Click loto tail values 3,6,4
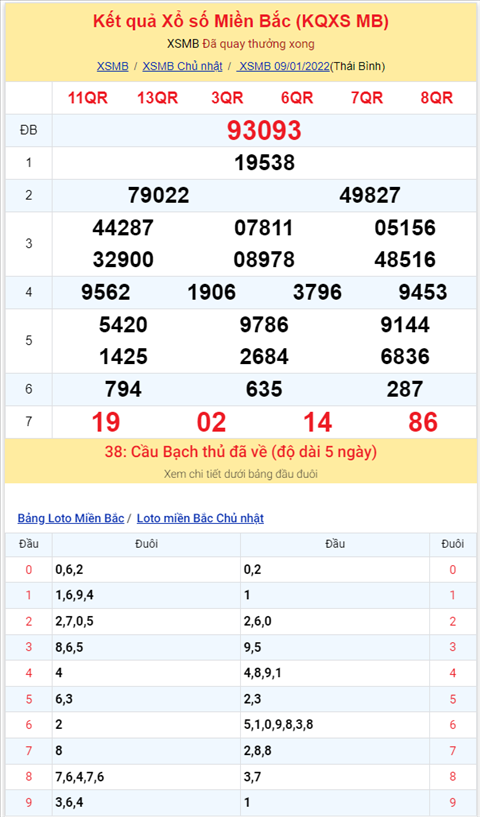This screenshot has height=817, width=480. (69, 803)
